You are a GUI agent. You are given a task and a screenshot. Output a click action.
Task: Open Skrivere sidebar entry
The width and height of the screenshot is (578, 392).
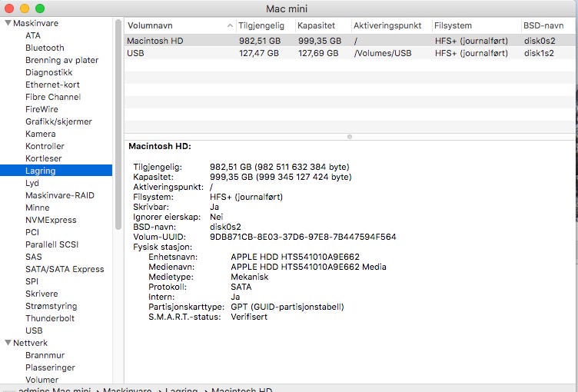42,294
